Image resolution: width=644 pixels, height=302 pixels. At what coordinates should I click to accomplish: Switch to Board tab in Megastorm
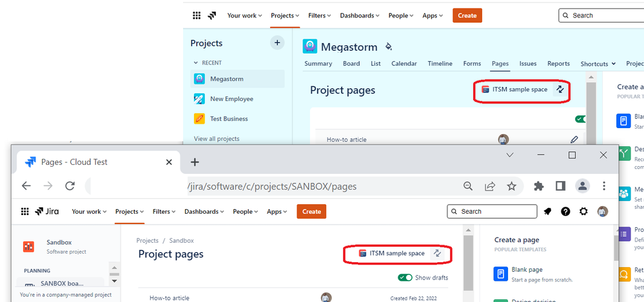(351, 64)
